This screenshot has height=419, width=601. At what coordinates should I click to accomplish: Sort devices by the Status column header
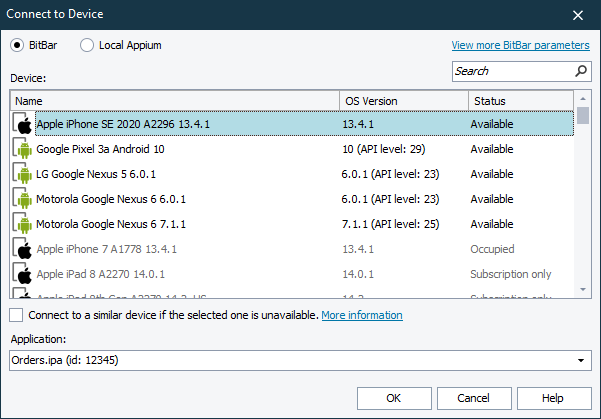520,101
